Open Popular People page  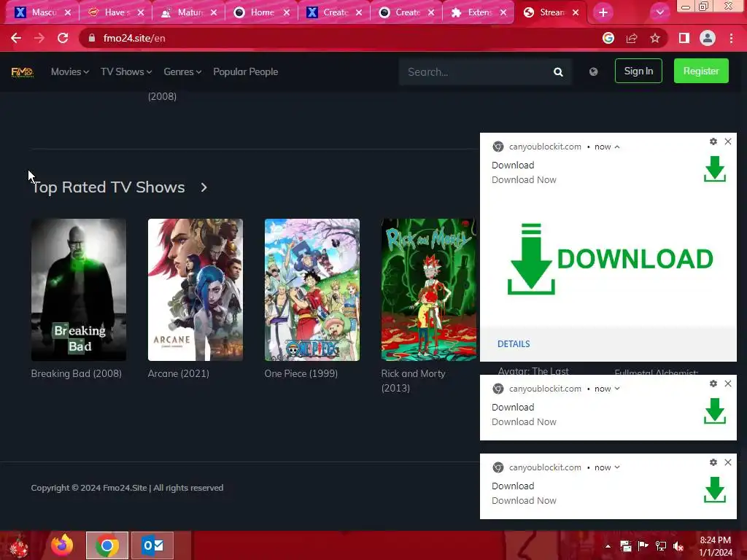pos(245,72)
